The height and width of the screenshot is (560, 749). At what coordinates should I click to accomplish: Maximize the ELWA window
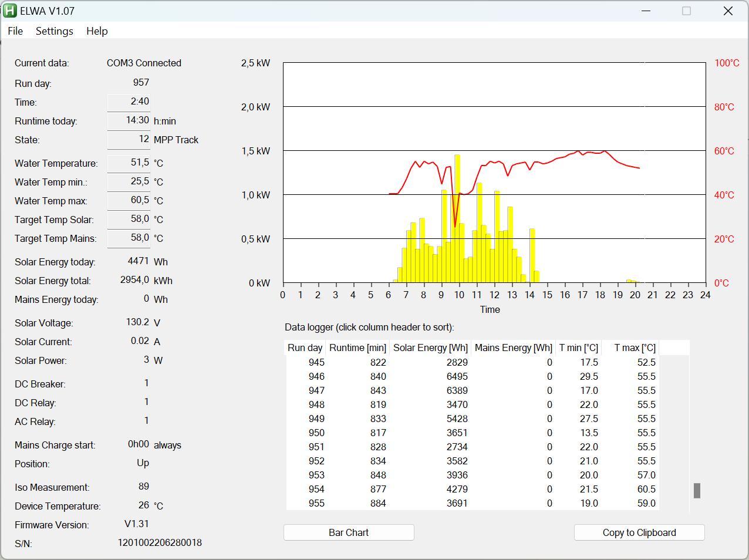686,11
